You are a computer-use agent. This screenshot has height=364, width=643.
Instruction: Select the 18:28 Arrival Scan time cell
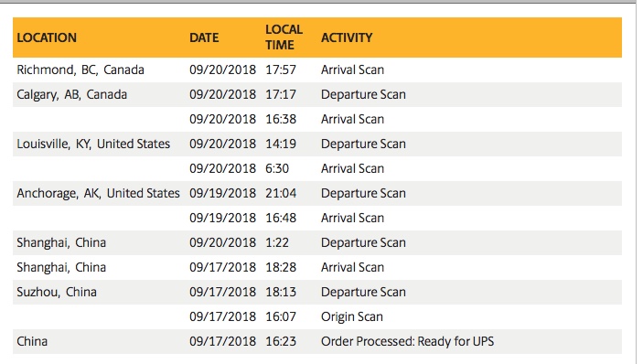click(281, 267)
